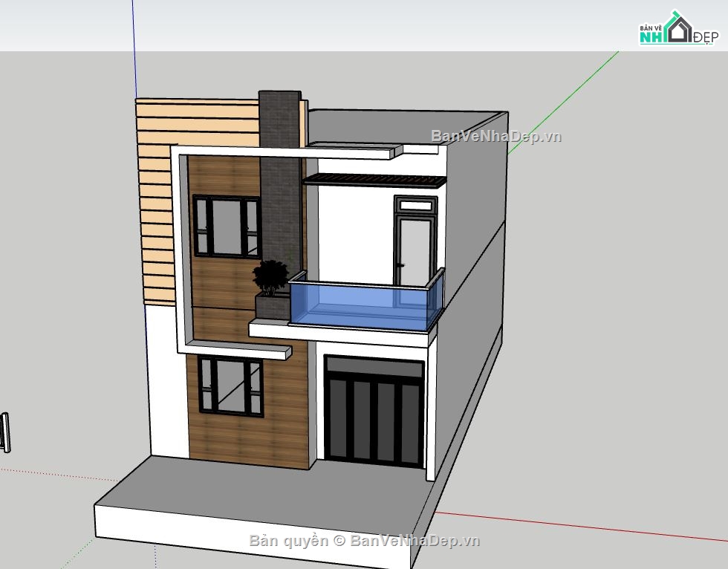Click the Bản quyền BanVeNhaDep.vn copyright text

[365, 541]
